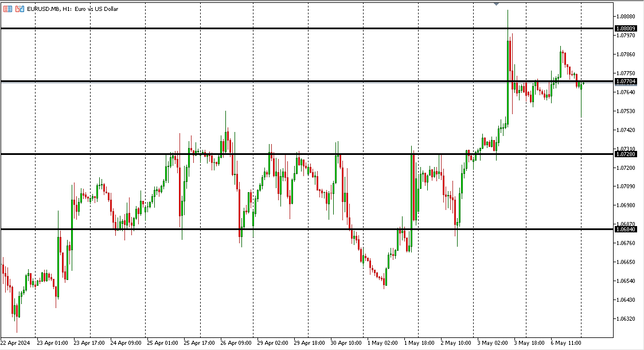The height and width of the screenshot is (350, 644).
Task: Click the '24 Apr 09:00' time label
Action: [126, 343]
